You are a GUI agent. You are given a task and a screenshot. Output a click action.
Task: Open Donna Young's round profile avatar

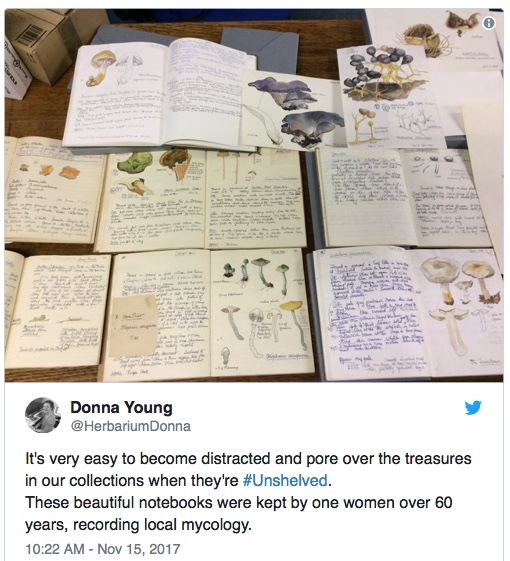point(43,415)
